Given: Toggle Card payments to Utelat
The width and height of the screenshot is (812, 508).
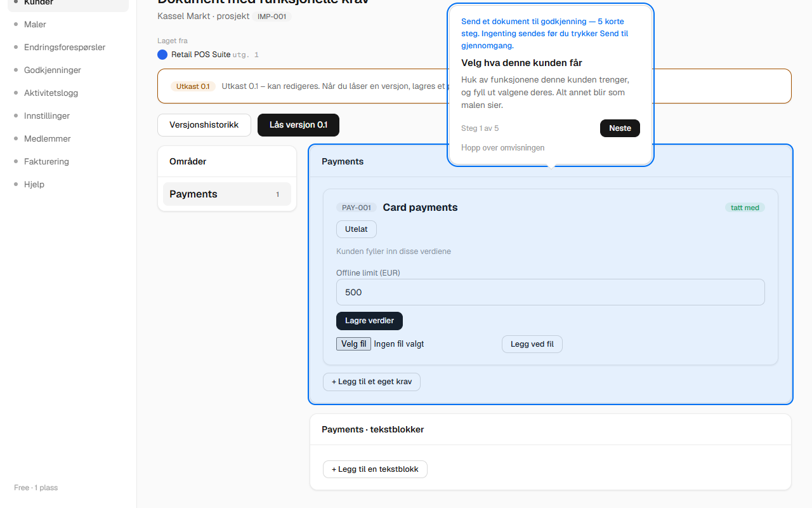Looking at the screenshot, I should pyautogui.click(x=357, y=229).
